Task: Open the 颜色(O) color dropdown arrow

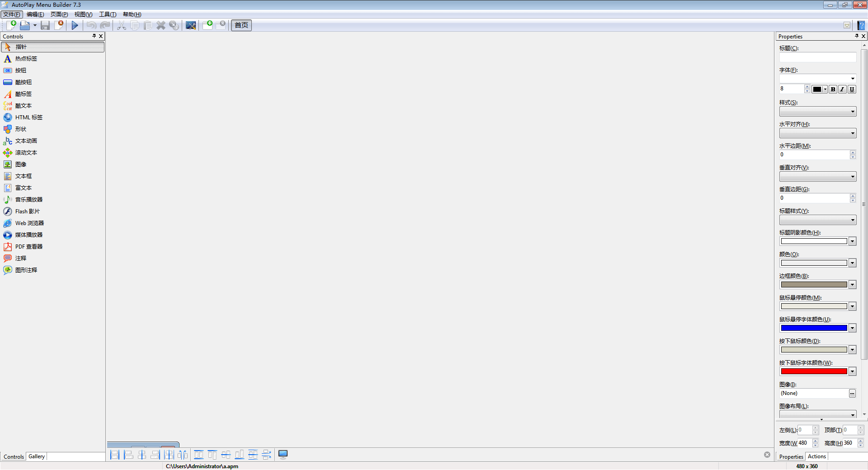Action: pos(852,263)
